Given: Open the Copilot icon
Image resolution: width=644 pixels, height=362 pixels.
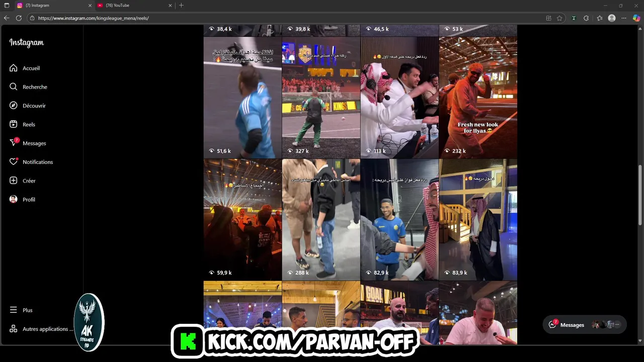Looking at the screenshot, I should click(636, 18).
